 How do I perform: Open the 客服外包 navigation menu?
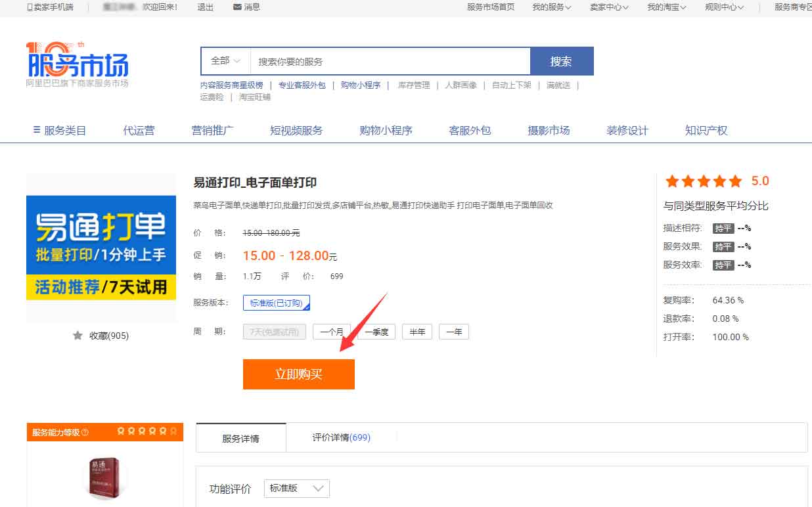pyautogui.click(x=470, y=130)
